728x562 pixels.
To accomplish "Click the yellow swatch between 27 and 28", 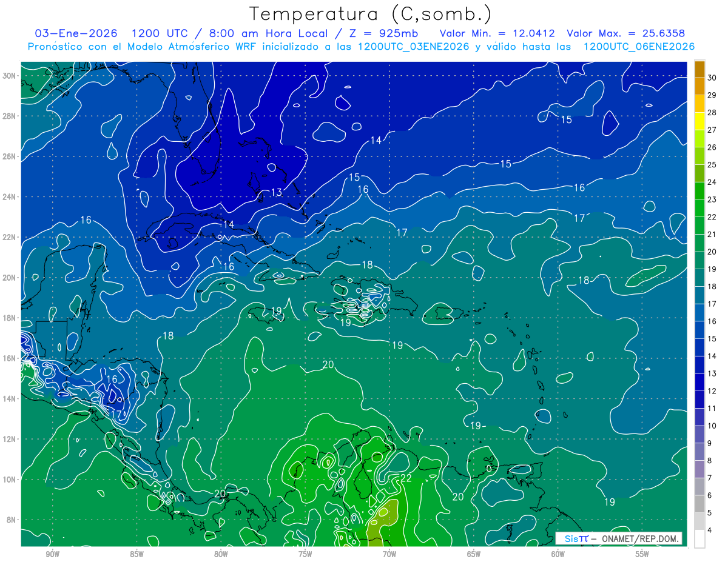I will pyautogui.click(x=699, y=121).
